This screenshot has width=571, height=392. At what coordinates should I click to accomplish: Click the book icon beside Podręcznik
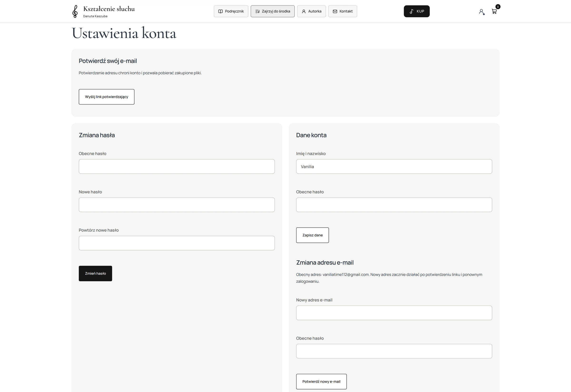(221, 11)
